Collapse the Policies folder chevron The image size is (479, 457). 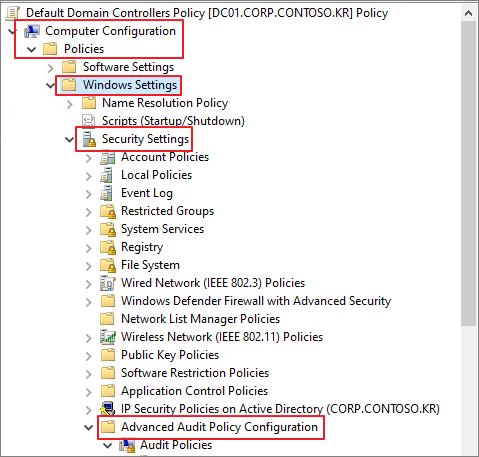tap(31, 50)
